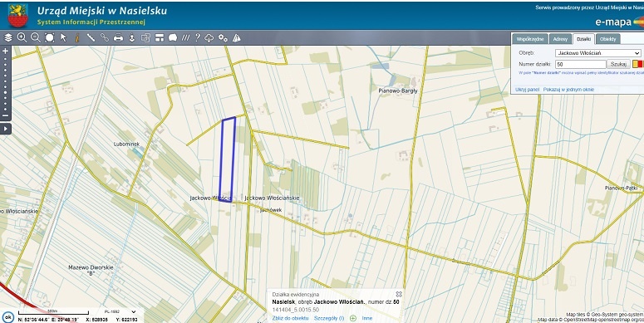Open the map layers panel icon
The width and height of the screenshot is (644, 323).
click(x=8, y=37)
